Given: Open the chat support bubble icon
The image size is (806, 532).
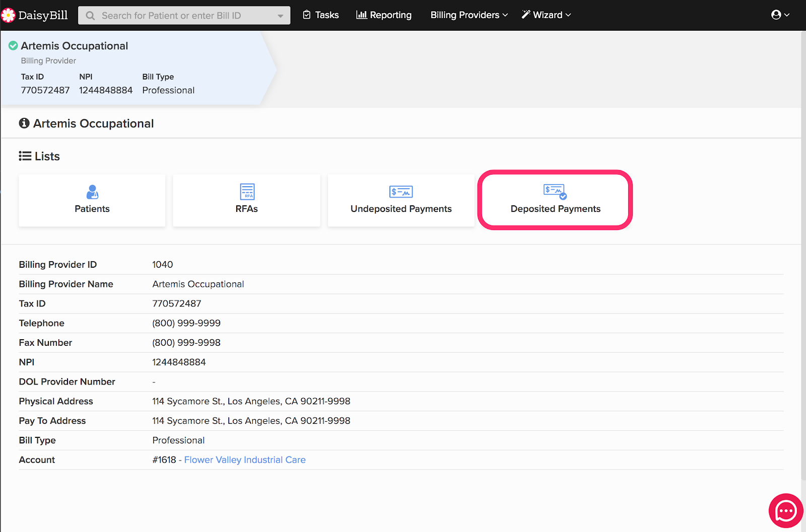Looking at the screenshot, I should click(x=786, y=511).
